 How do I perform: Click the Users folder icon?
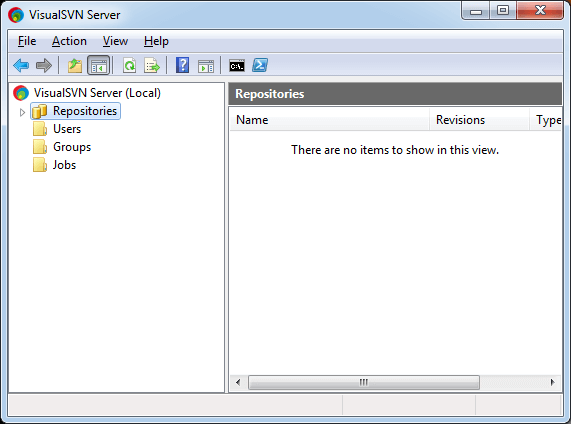pyautogui.click(x=40, y=129)
